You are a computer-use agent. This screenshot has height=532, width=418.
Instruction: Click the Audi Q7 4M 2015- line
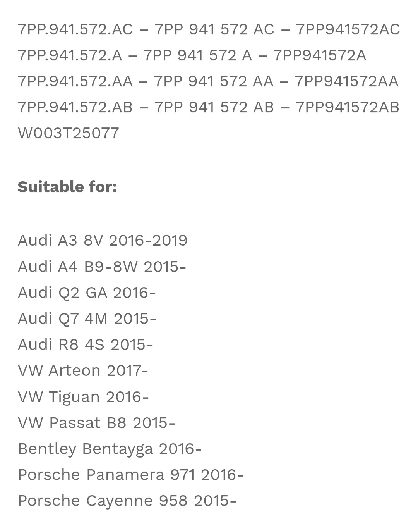(x=87, y=319)
